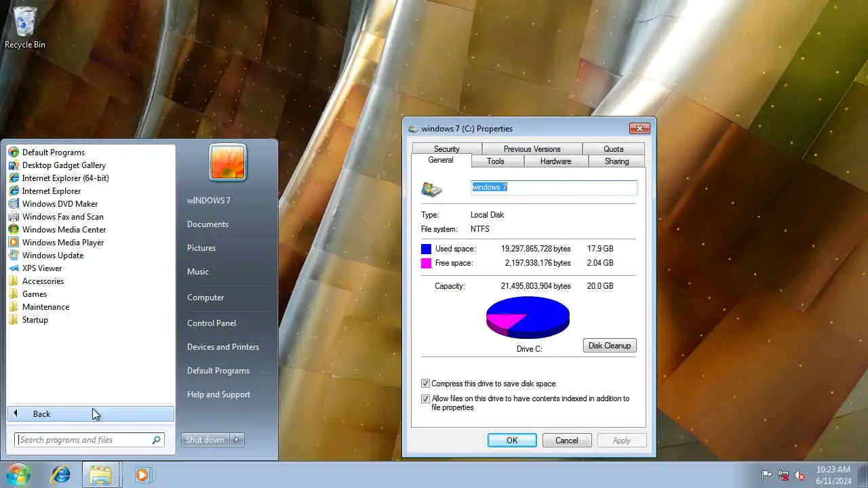The width and height of the screenshot is (868, 488).
Task: Click Windows Explorer icon on the taskbar
Action: click(x=100, y=475)
